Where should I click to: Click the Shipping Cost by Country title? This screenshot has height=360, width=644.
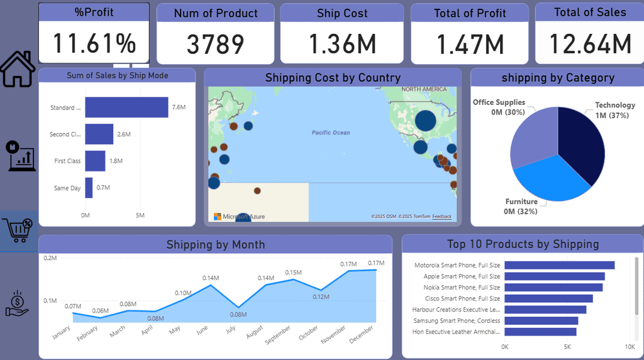coord(333,77)
